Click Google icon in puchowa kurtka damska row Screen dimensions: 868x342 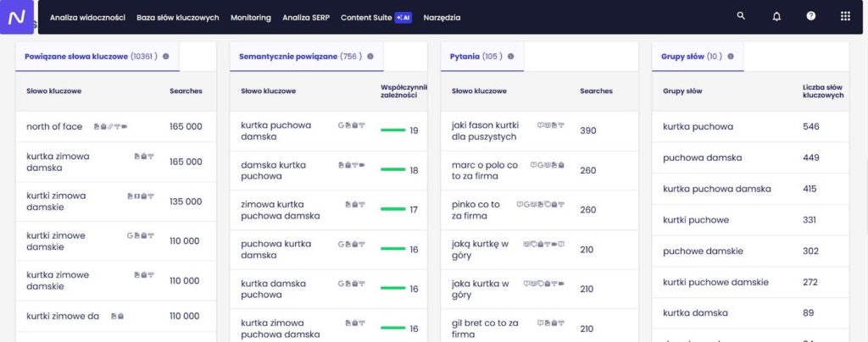click(x=341, y=244)
